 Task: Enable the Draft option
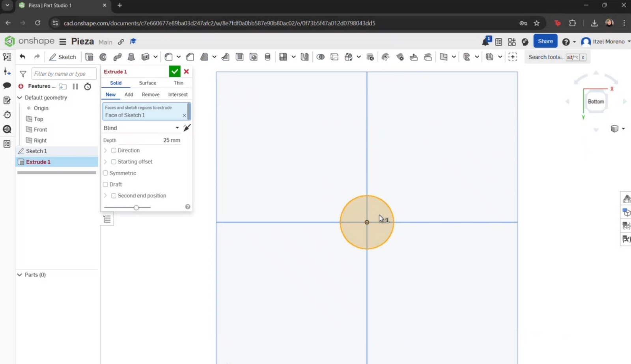(x=105, y=184)
